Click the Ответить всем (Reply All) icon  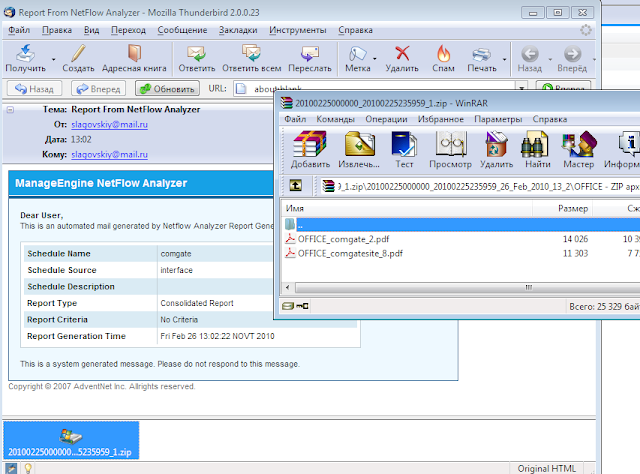coord(251,53)
